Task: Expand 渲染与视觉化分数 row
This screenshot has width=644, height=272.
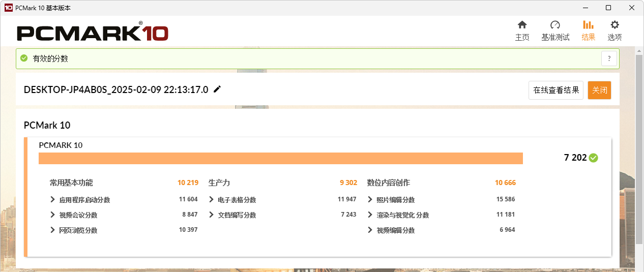Action: coord(370,215)
